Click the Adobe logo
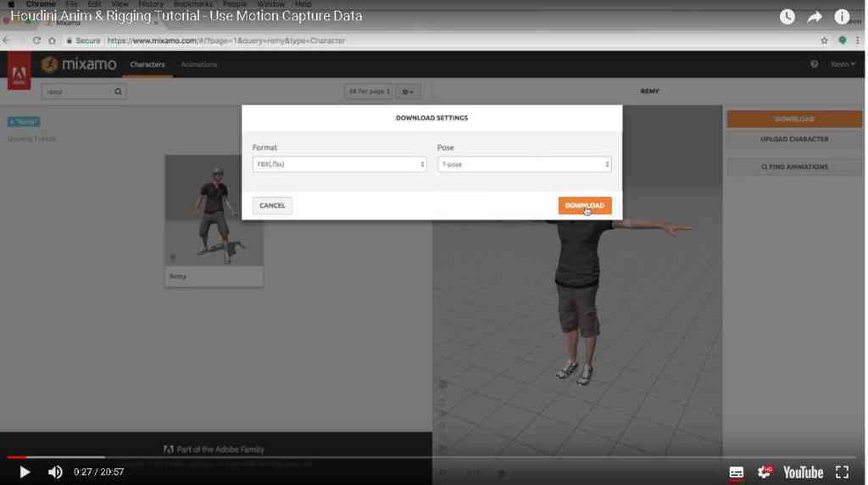The image size is (868, 485). coord(19,72)
